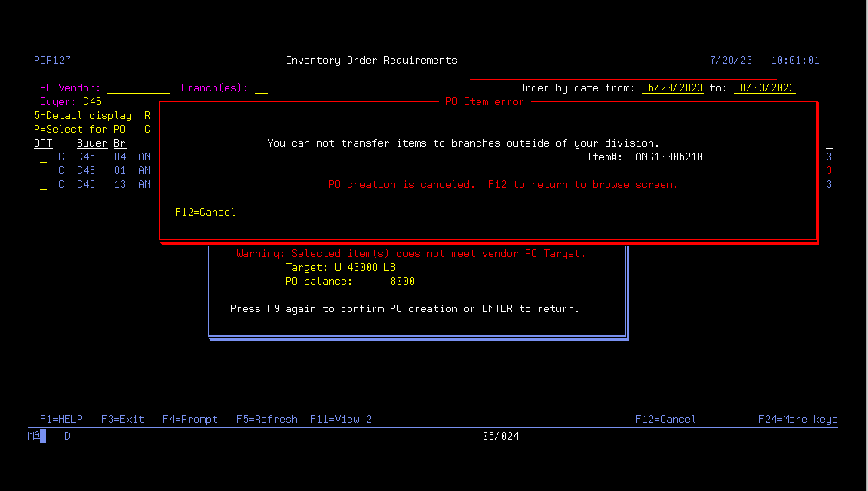Click the PO balance value 8000

click(x=402, y=282)
